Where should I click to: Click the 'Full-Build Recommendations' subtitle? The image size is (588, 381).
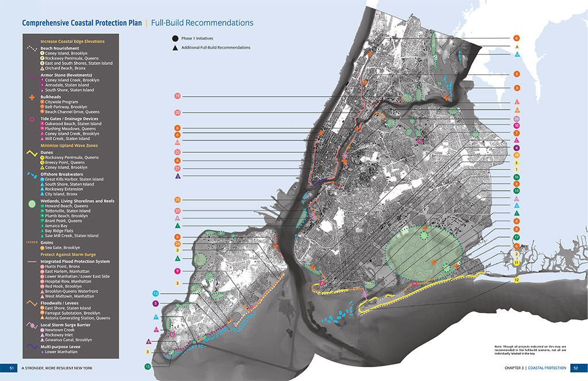(202, 23)
